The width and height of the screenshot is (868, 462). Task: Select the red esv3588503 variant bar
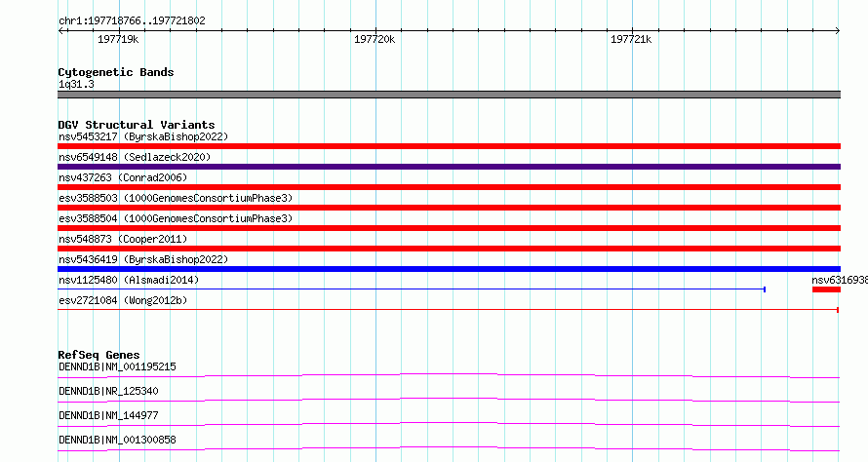[x=449, y=208]
